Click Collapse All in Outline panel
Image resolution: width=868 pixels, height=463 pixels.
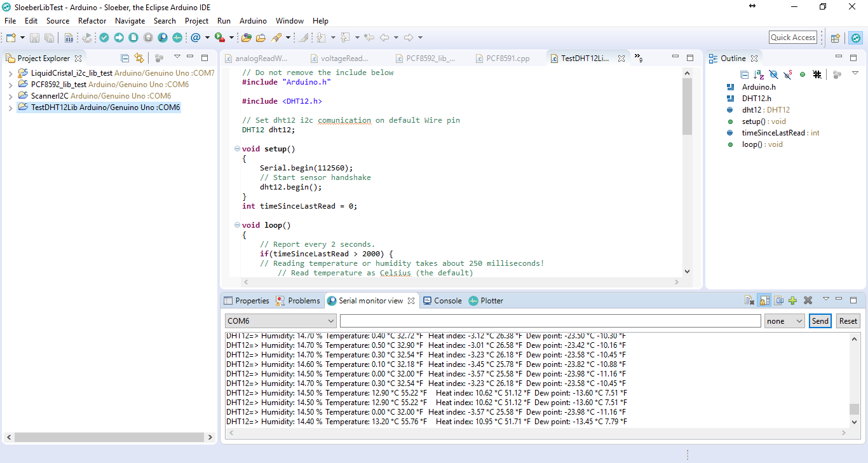pyautogui.click(x=745, y=74)
